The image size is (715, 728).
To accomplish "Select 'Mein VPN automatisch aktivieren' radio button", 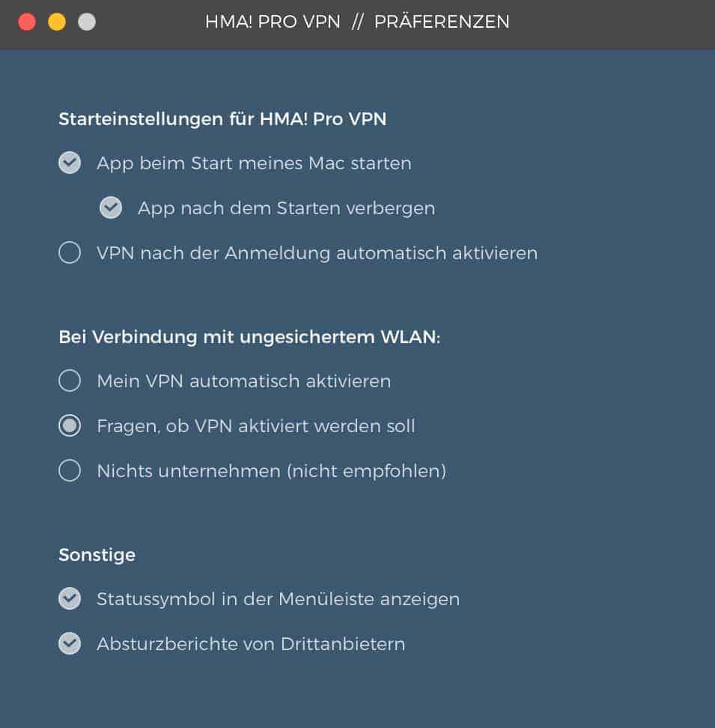I will click(70, 380).
